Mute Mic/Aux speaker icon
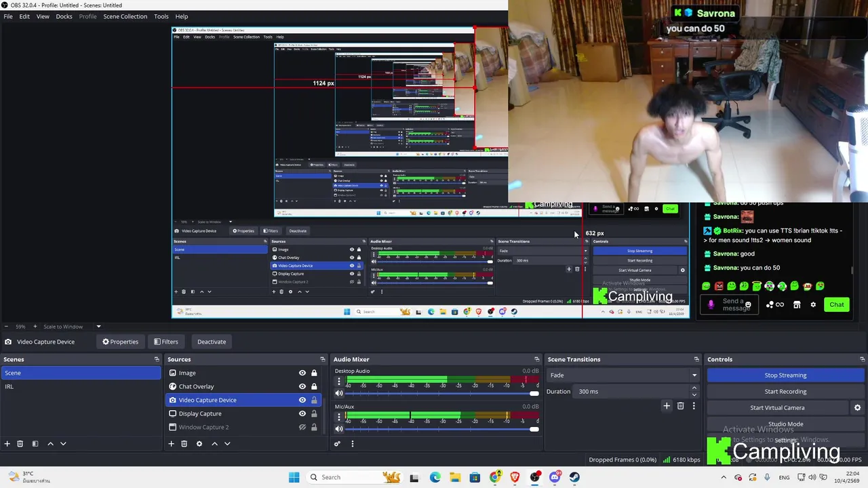 click(339, 429)
